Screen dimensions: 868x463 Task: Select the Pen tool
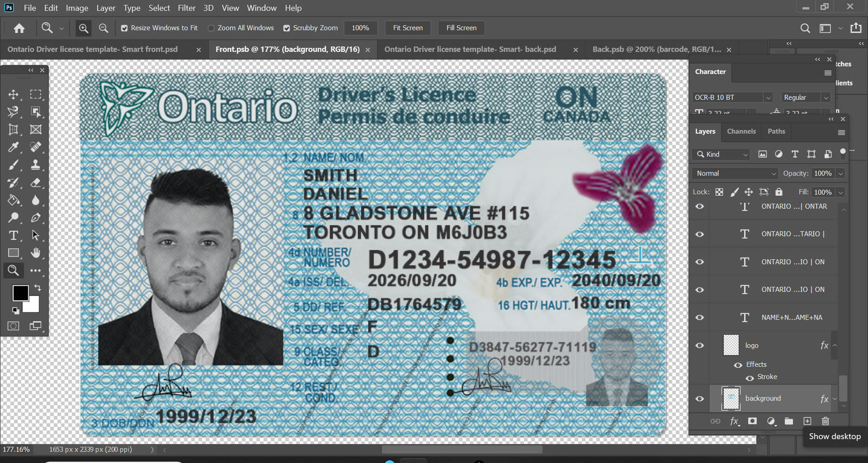(36, 218)
